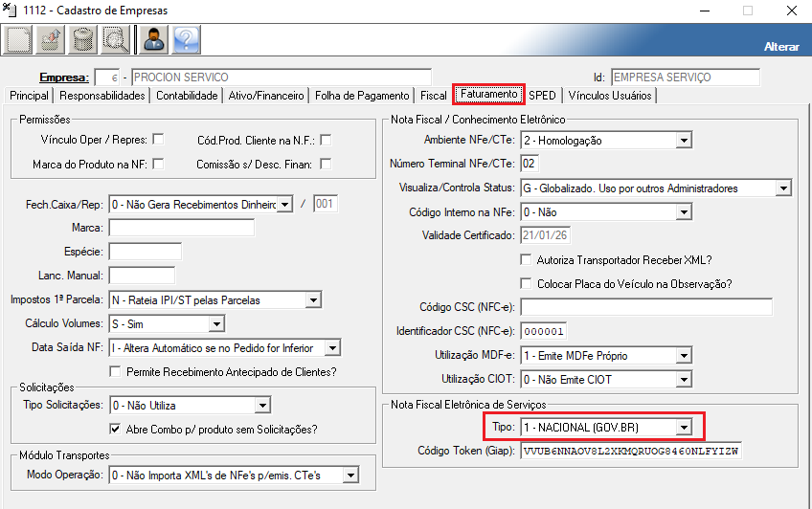Check Colocar Placa do Veículo na Observação

click(x=526, y=283)
